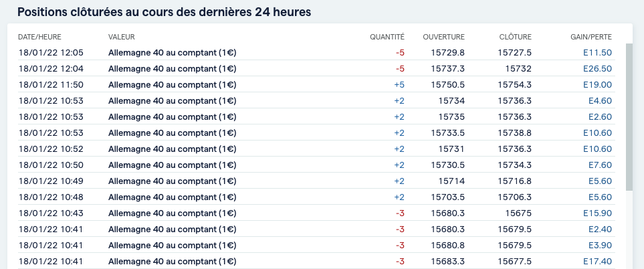Click gain value E7.60
The height and width of the screenshot is (269, 644).
(x=600, y=165)
